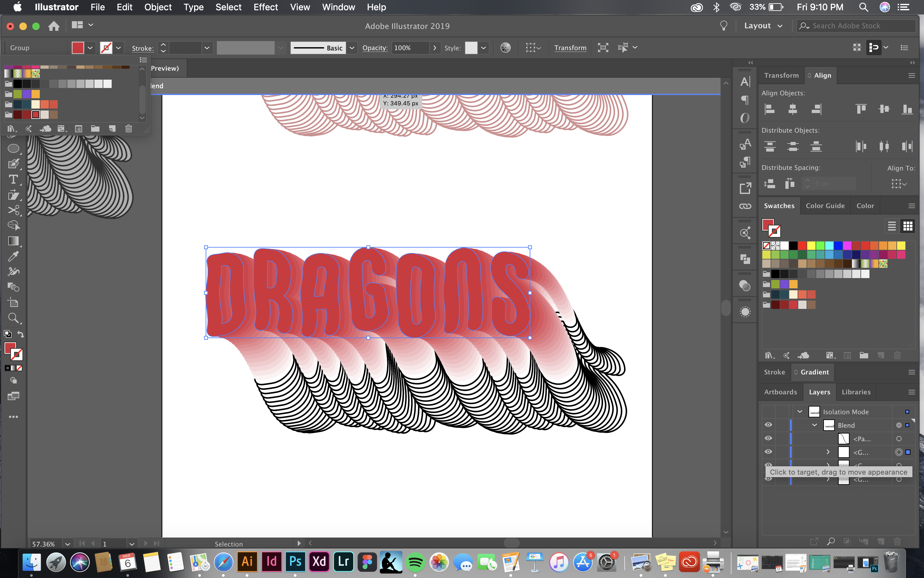
Task: Switch to the Artboards tab
Action: coord(781,392)
